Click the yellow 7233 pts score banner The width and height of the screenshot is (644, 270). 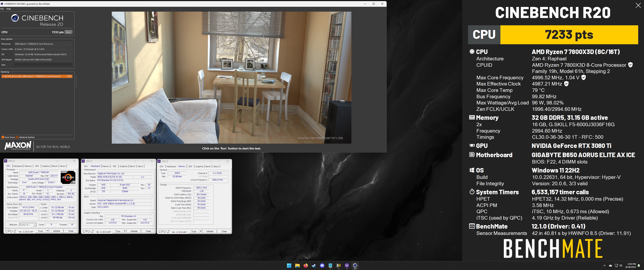tap(569, 34)
